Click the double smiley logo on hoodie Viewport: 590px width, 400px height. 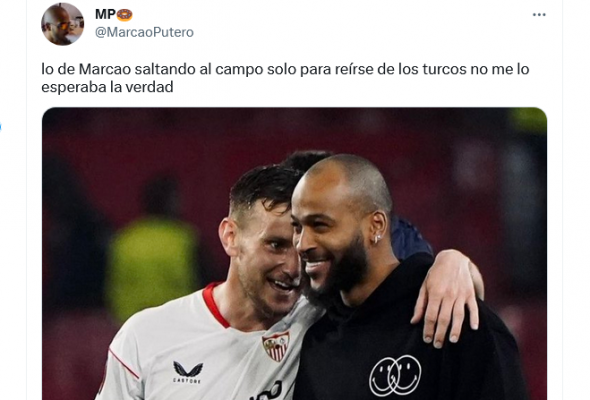[x=395, y=376]
